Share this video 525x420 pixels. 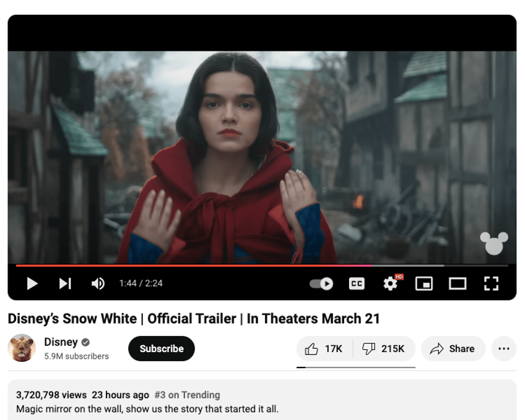453,349
